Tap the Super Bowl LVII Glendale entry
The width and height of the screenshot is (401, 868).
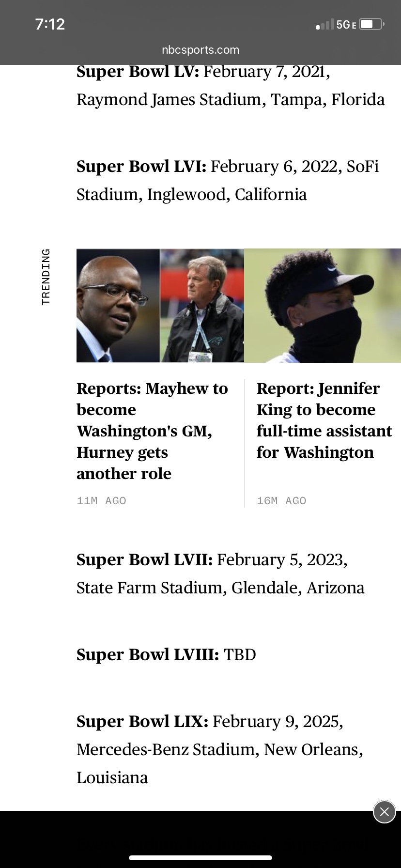tap(220, 573)
